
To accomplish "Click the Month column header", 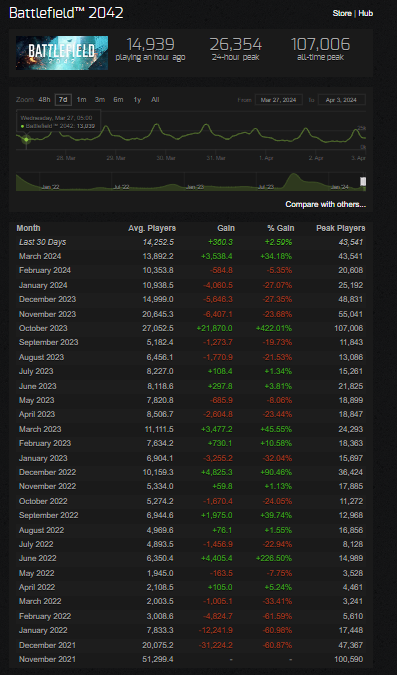I will click(x=28, y=228).
